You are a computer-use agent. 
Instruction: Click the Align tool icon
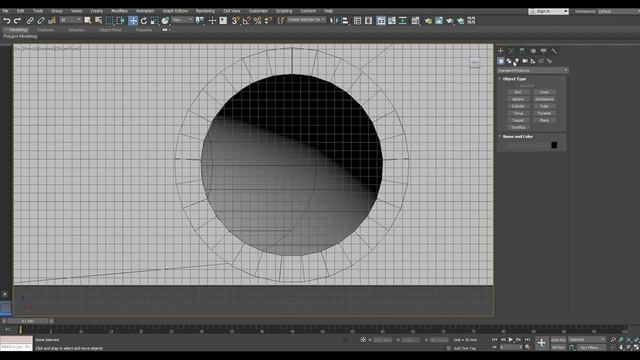click(345, 20)
